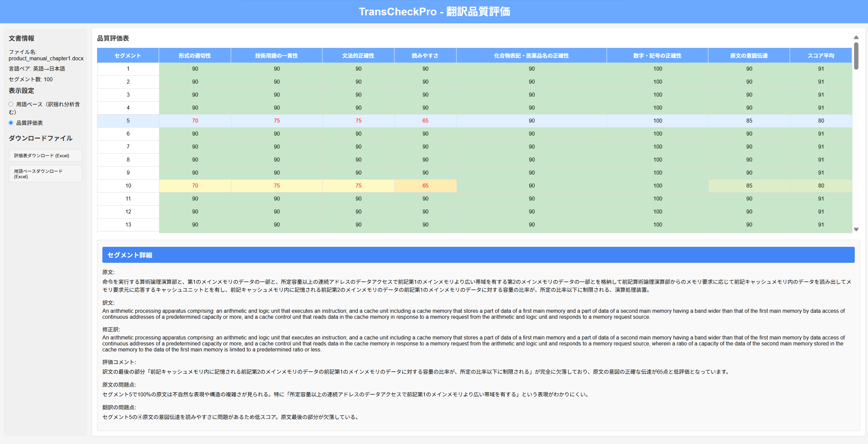Click the 技術用語の一貫性 column header
The image size is (868, 444).
pos(276,55)
